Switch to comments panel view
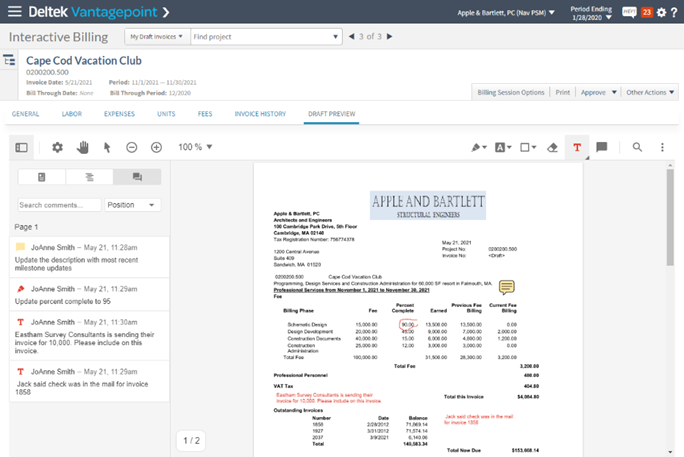 (136, 177)
